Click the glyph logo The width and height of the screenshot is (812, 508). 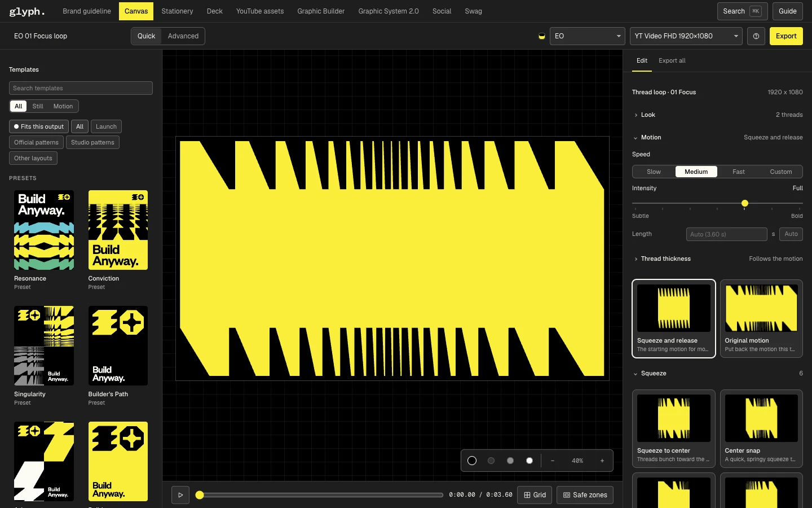27,11
